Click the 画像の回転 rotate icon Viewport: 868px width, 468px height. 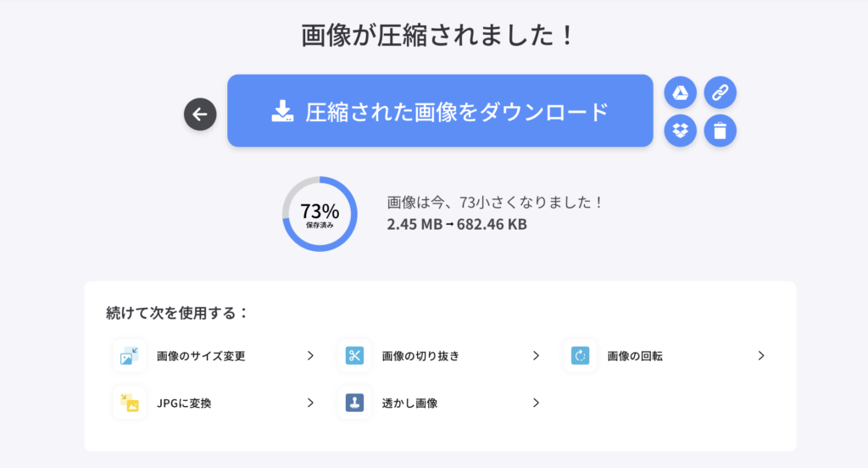click(581, 356)
